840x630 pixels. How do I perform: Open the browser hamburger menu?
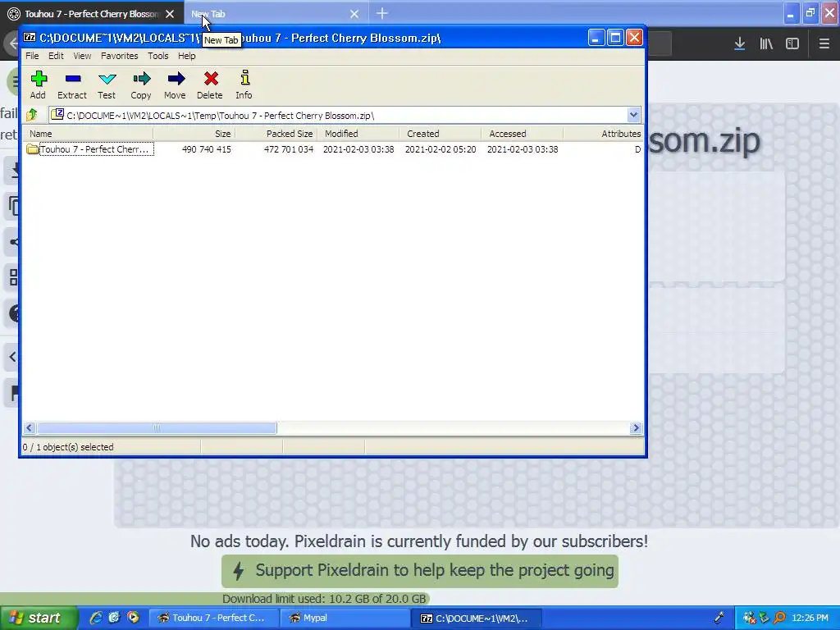824,44
